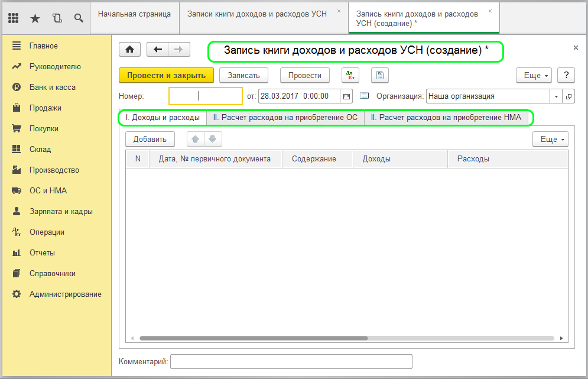Open the document report icon
The height and width of the screenshot is (379, 588).
(x=379, y=75)
